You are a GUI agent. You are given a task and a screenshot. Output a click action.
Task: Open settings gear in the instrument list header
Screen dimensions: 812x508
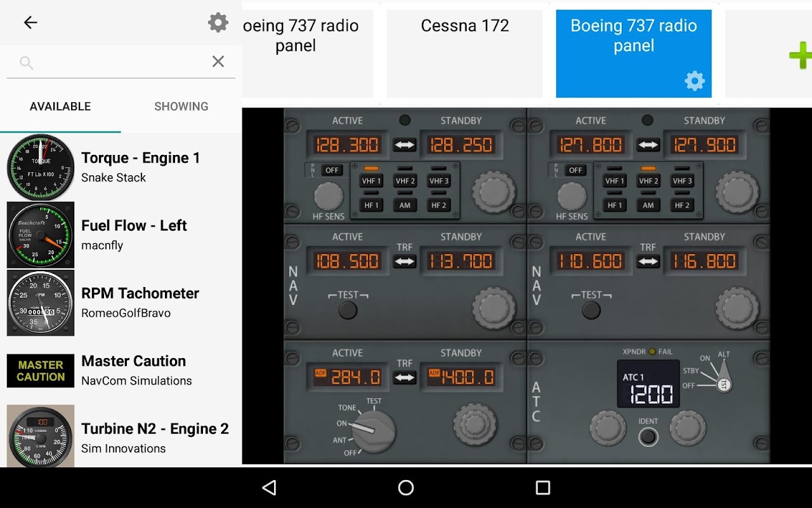click(218, 23)
